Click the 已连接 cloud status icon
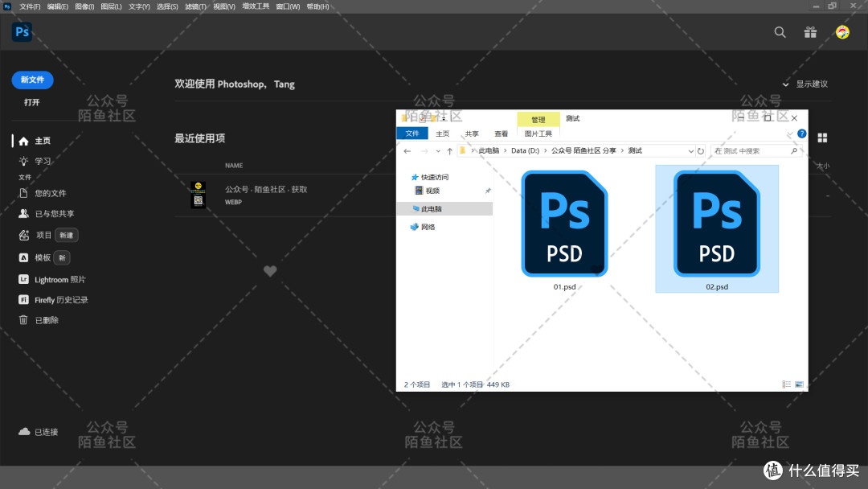 point(24,432)
